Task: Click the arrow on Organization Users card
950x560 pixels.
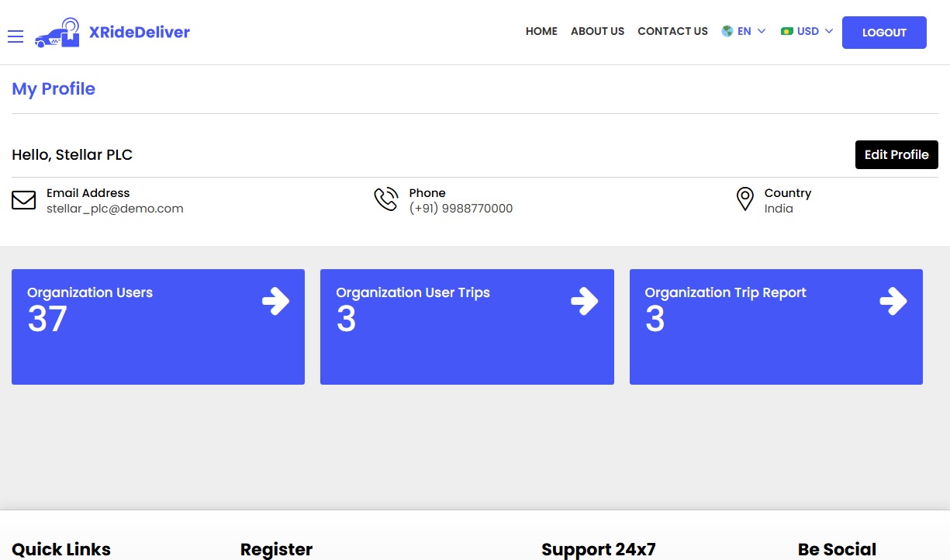Action: click(x=277, y=302)
